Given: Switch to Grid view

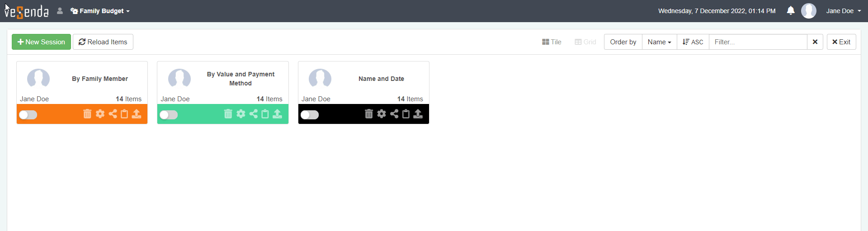Looking at the screenshot, I should coord(585,42).
